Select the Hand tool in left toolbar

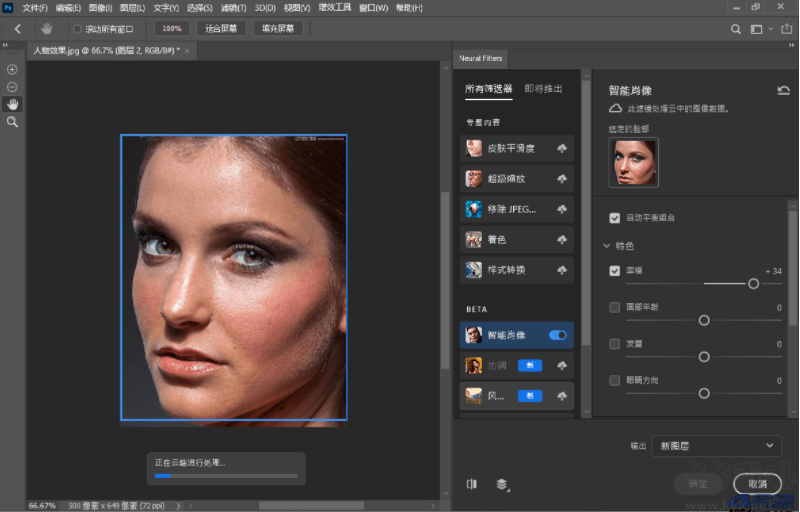click(x=12, y=104)
